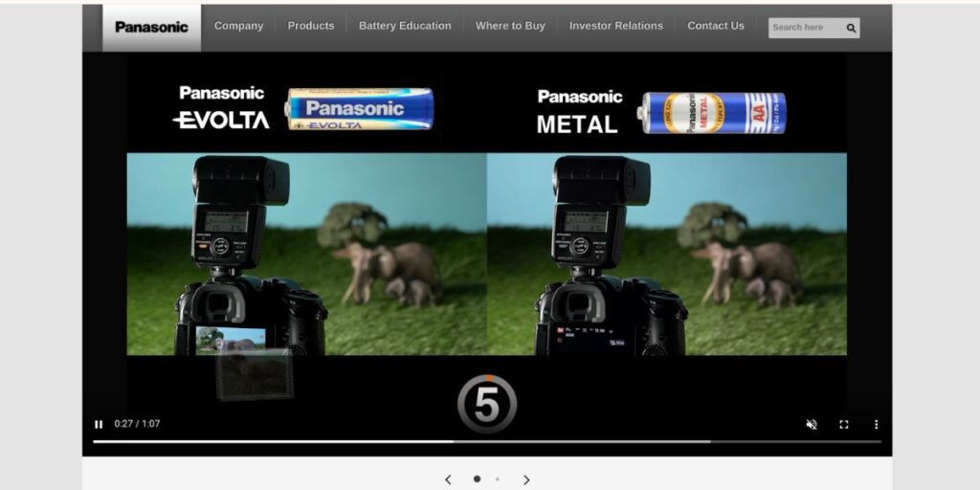This screenshot has width=980, height=490.
Task: Open Investor Relations page
Action: [615, 26]
